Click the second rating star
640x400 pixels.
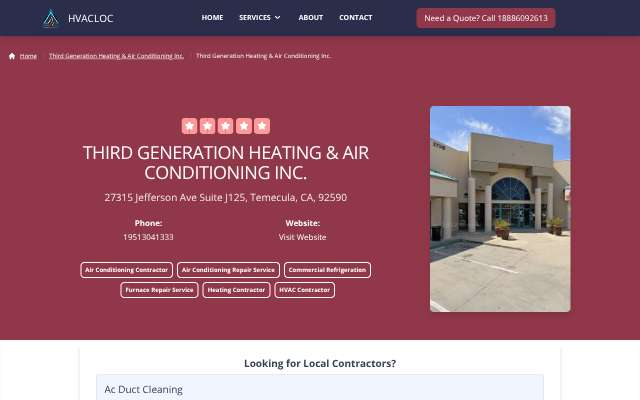pyautogui.click(x=207, y=126)
